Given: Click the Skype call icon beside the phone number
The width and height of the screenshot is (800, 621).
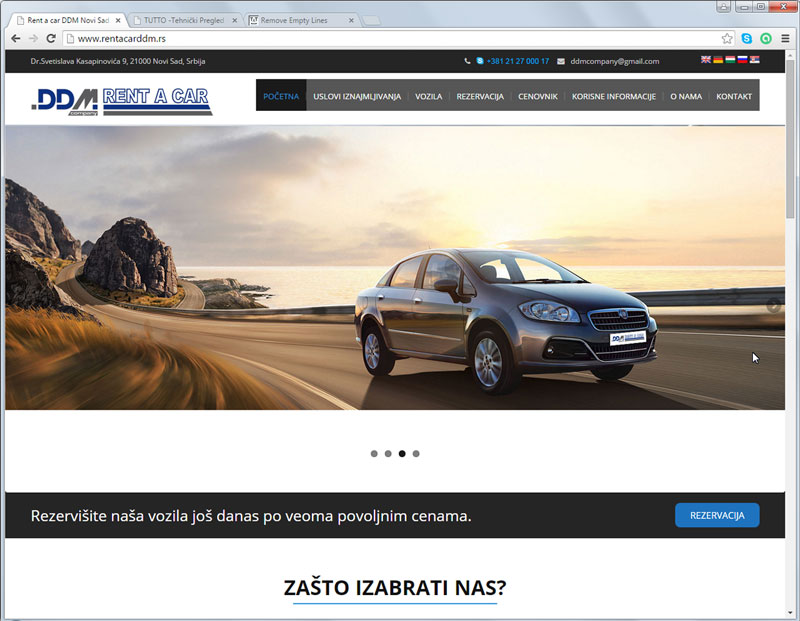Looking at the screenshot, I should [480, 61].
